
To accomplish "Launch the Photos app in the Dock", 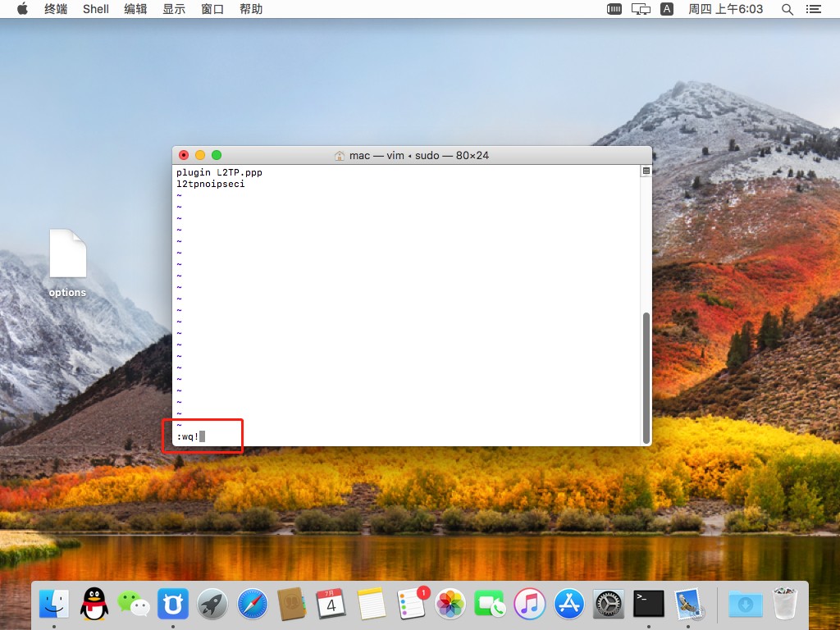I will pyautogui.click(x=450, y=605).
